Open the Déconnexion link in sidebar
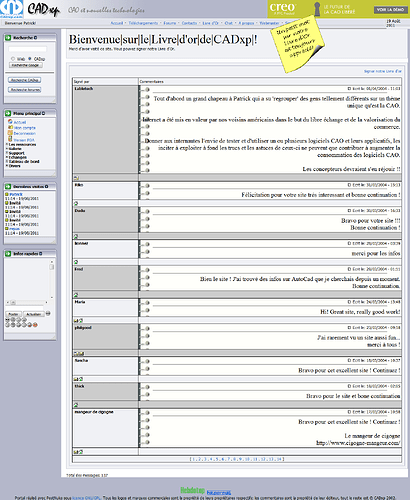Viewport: 410px width, 500px height. point(25,133)
